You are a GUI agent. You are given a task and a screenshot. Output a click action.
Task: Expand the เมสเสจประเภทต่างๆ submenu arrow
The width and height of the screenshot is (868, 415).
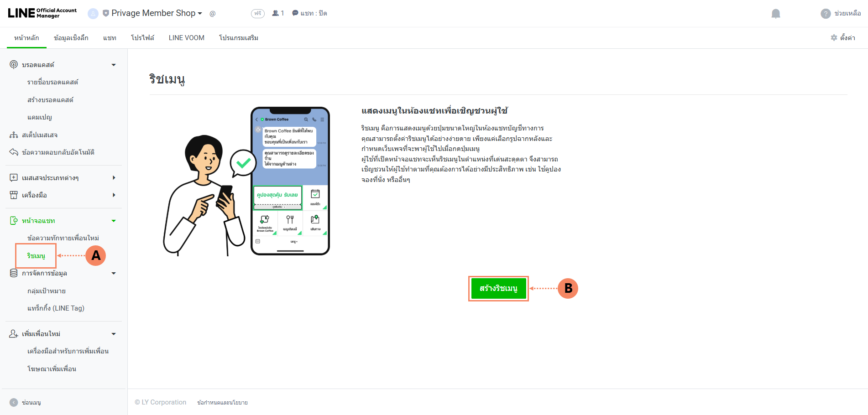114,178
